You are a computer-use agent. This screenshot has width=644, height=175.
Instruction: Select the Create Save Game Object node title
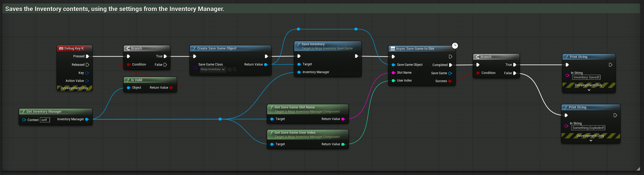click(x=217, y=48)
